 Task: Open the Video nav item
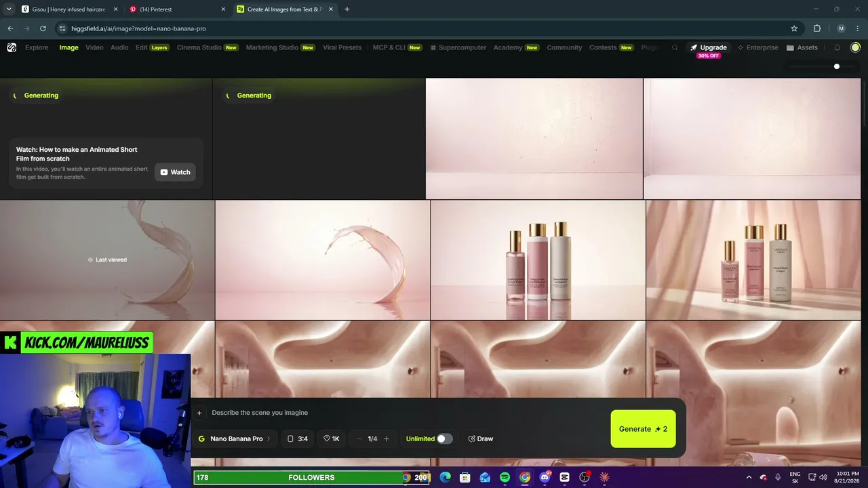click(94, 47)
